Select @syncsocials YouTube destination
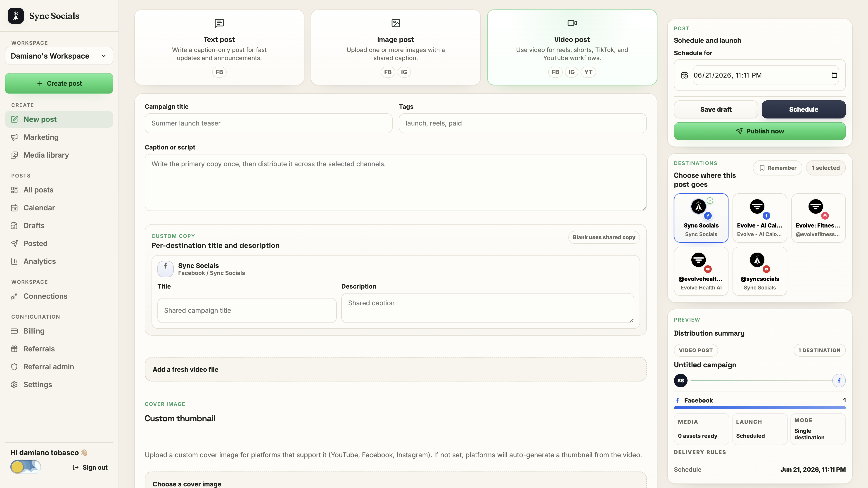Image resolution: width=868 pixels, height=488 pixels. tap(759, 271)
